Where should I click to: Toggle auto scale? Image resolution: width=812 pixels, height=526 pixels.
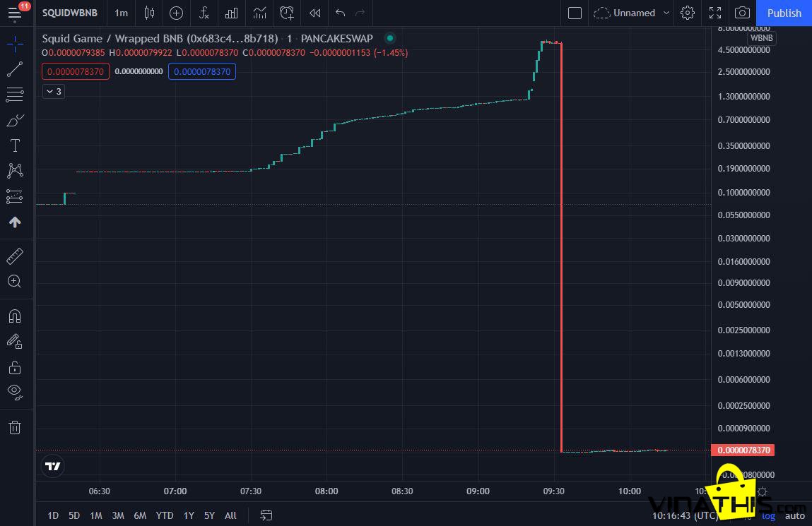click(x=795, y=515)
